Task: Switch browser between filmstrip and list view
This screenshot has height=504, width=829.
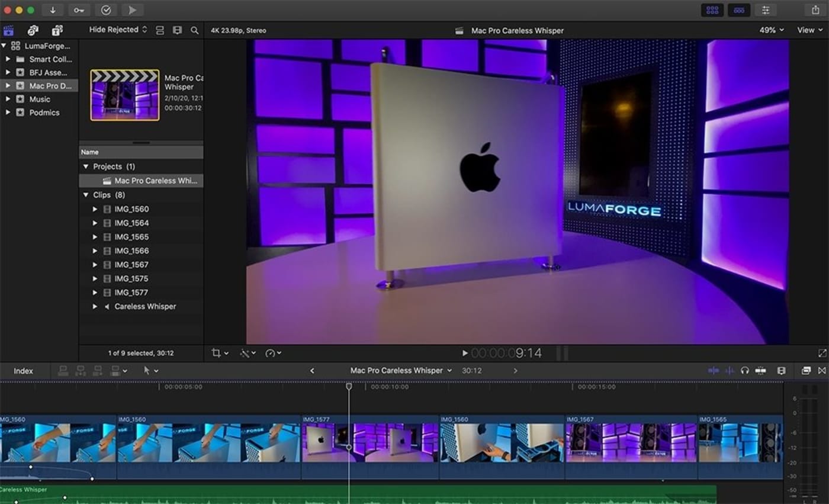Action: point(177,30)
